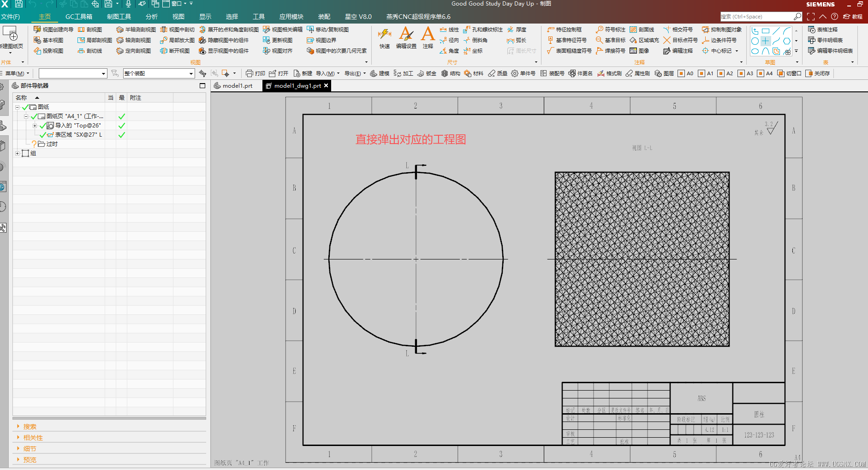Select the 剖面线 crosshatch tool
The image size is (868, 470).
coord(642,30)
